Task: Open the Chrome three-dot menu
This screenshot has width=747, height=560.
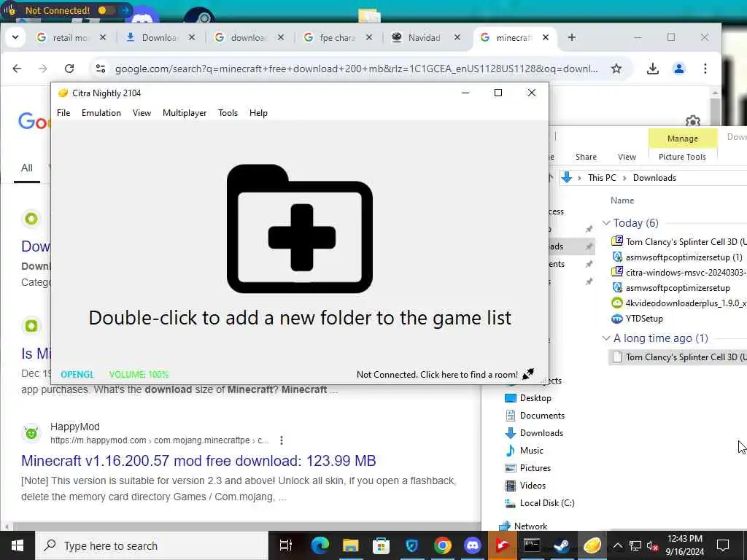Action: pyautogui.click(x=705, y=69)
